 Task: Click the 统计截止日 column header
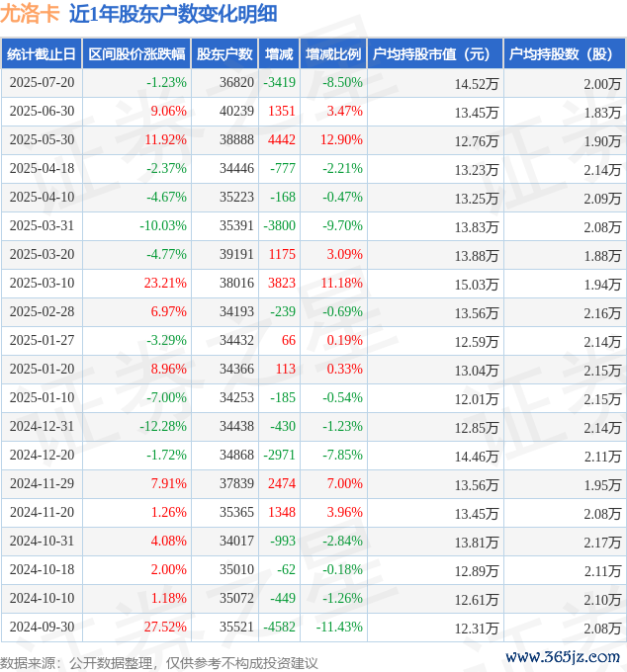pyautogui.click(x=42, y=54)
